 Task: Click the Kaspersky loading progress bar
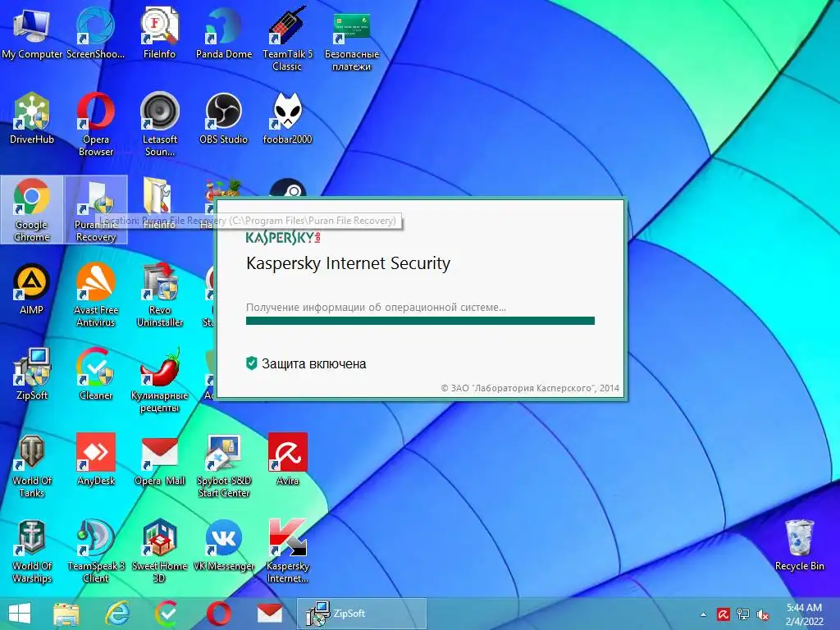tap(420, 321)
